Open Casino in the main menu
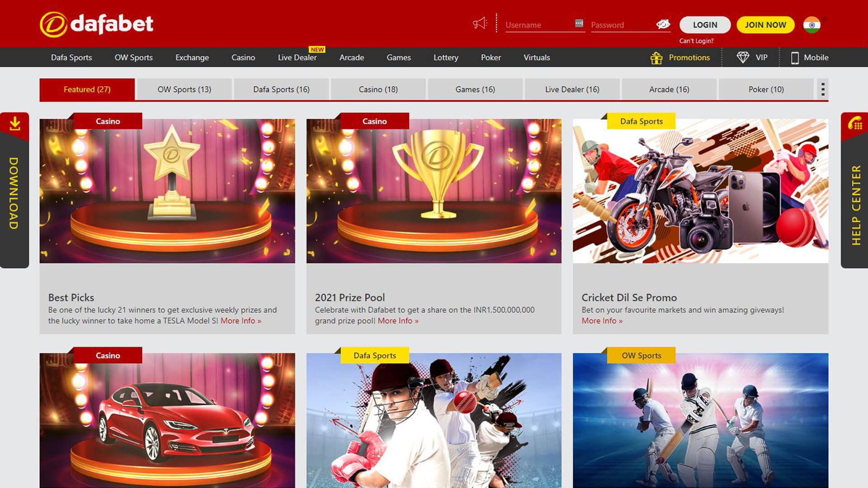This screenshot has width=868, height=488. tap(243, 57)
